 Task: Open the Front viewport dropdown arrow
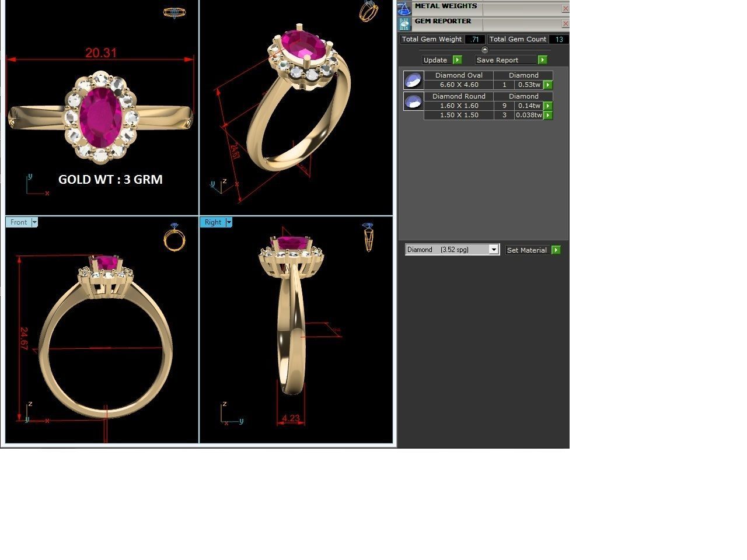(x=34, y=222)
